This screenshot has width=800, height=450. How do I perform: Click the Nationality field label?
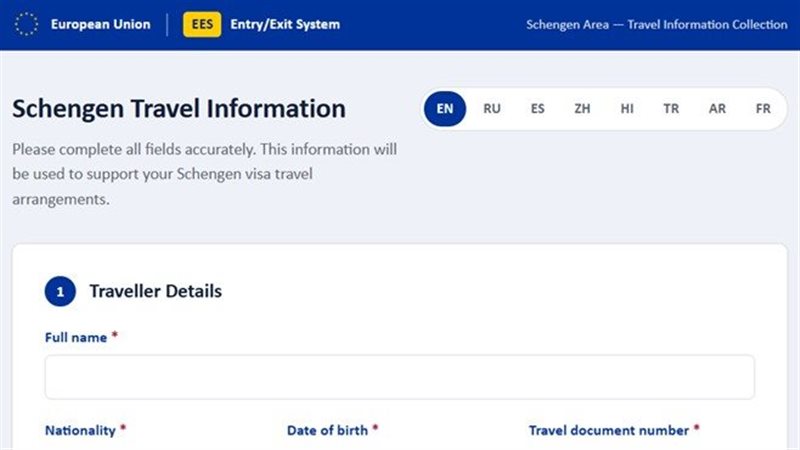pos(80,430)
